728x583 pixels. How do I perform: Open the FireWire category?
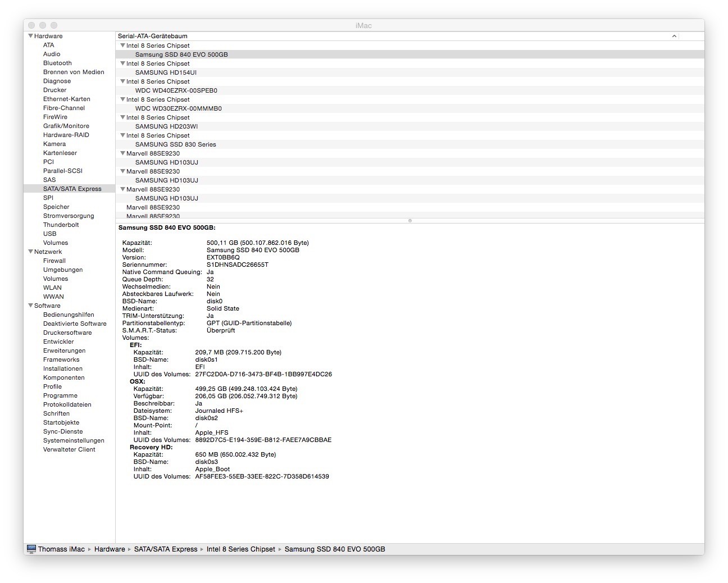point(55,117)
